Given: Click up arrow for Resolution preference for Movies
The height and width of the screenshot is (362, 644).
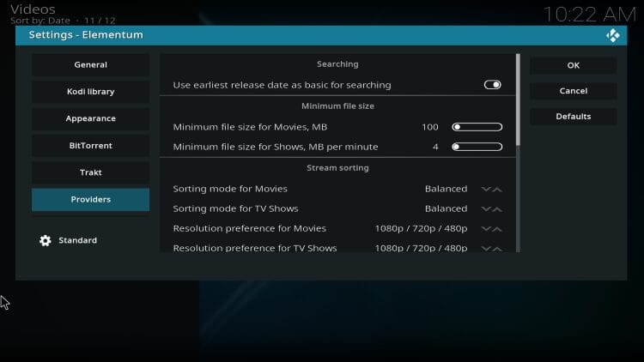Looking at the screenshot, I should tap(497, 229).
